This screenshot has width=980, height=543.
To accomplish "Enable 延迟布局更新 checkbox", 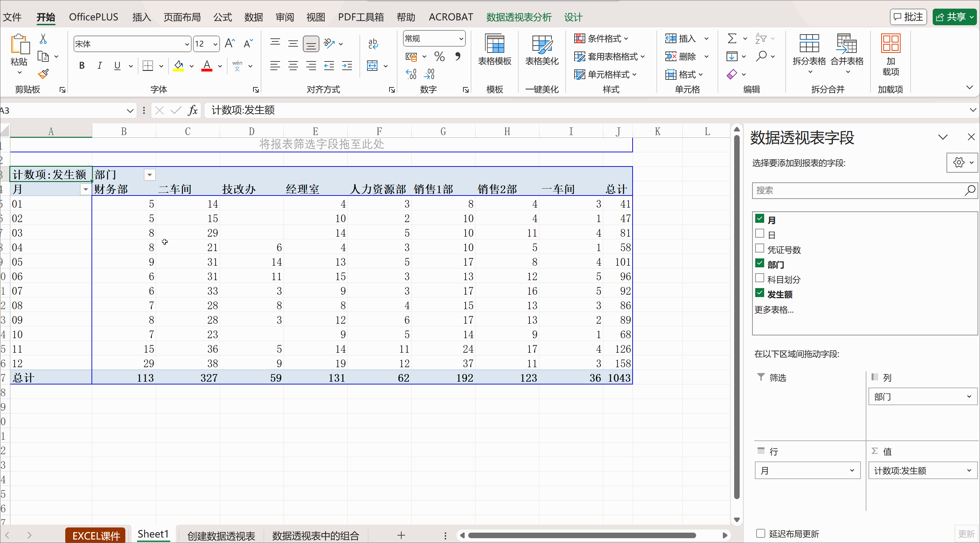I will [760, 533].
